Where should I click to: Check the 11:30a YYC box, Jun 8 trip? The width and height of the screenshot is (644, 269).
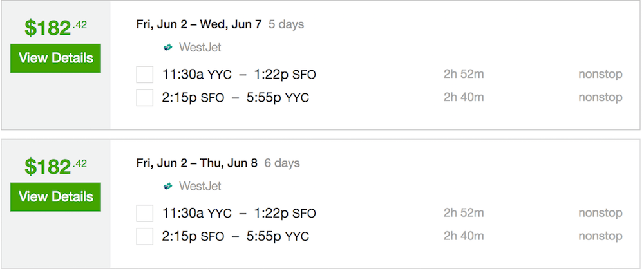pos(144,214)
